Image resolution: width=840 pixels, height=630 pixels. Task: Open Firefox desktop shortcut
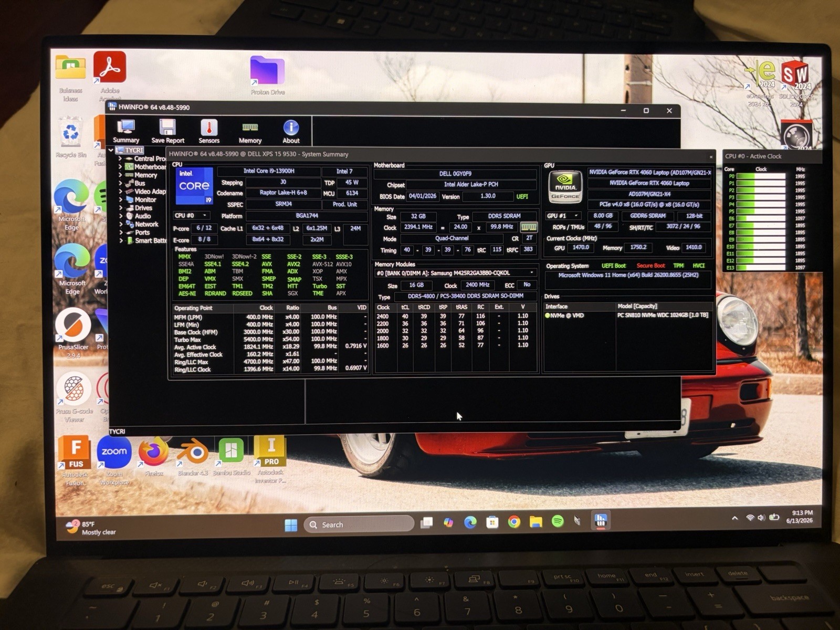[154, 457]
